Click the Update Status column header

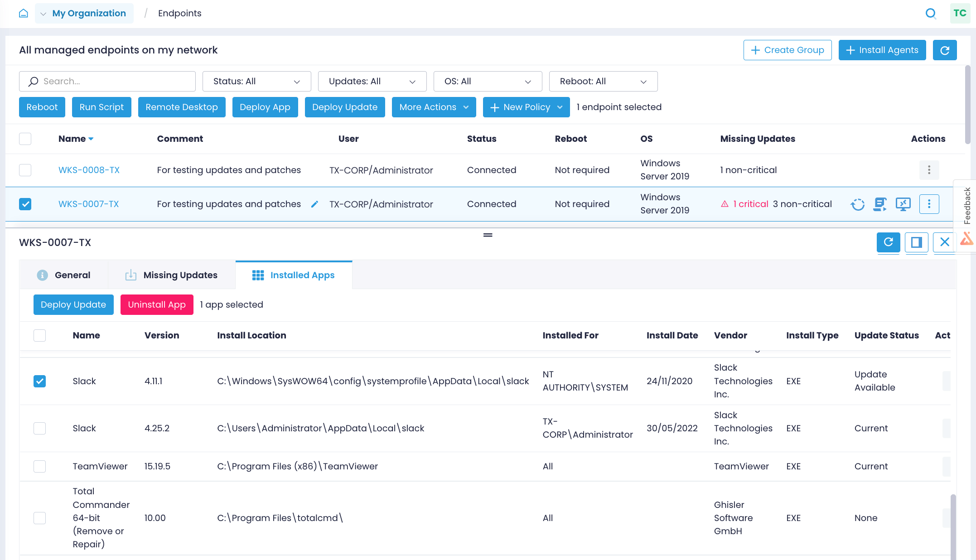point(886,335)
